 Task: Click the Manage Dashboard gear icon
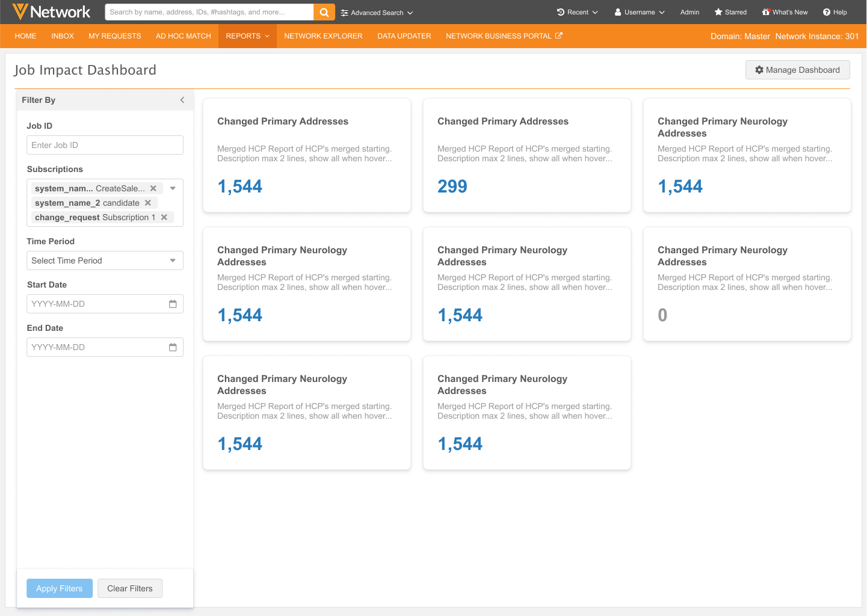[x=759, y=70]
